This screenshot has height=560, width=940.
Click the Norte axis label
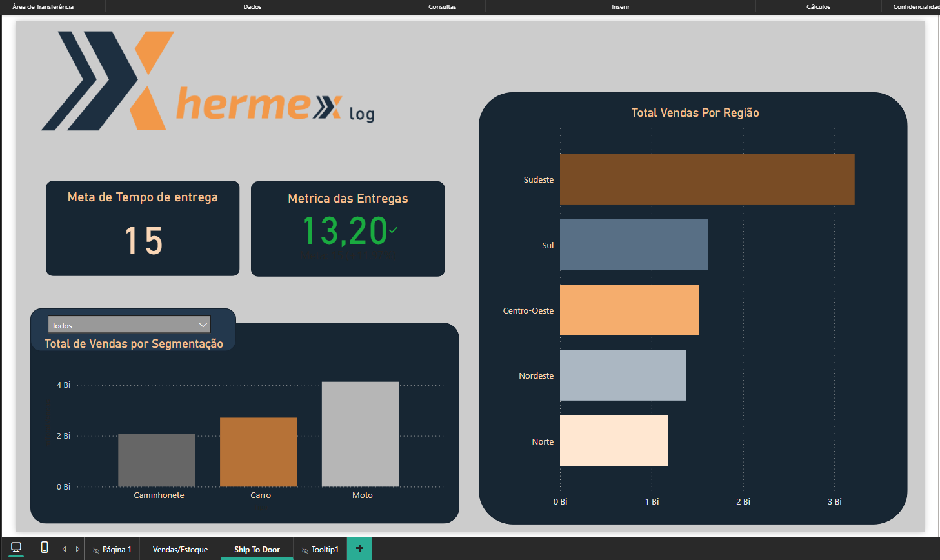click(x=543, y=442)
